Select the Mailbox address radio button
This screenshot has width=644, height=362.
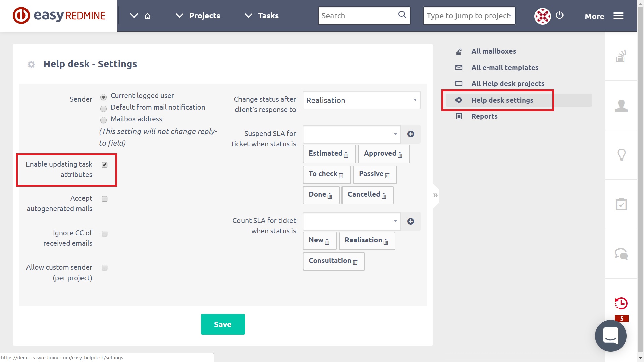click(x=103, y=119)
